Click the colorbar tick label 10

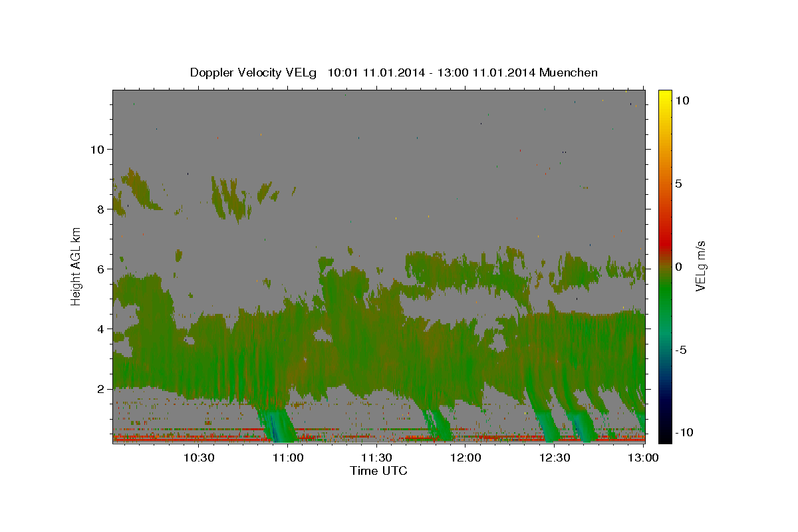pyautogui.click(x=682, y=100)
